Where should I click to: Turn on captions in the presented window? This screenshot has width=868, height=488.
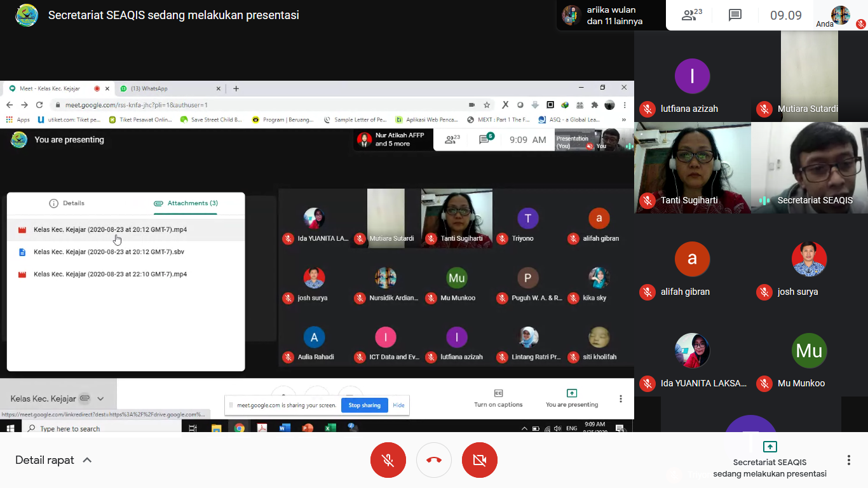[x=498, y=398]
